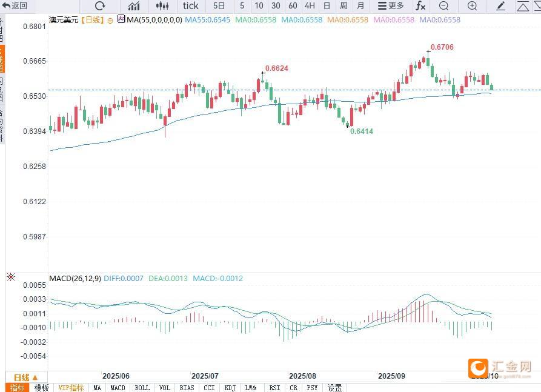Click the refresh icon in top toolbar
Image resolution: width=541 pixels, height=392 pixels.
pyautogui.click(x=100, y=6)
